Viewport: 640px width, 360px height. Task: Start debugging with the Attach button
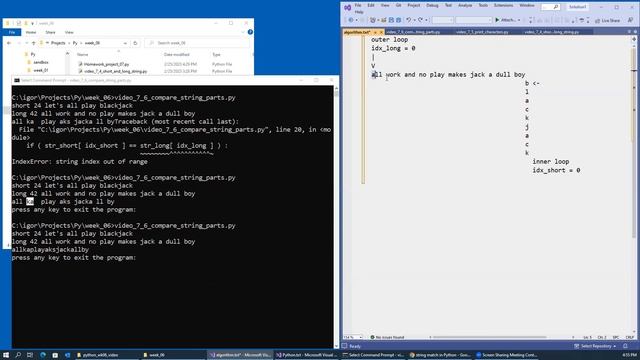505,20
